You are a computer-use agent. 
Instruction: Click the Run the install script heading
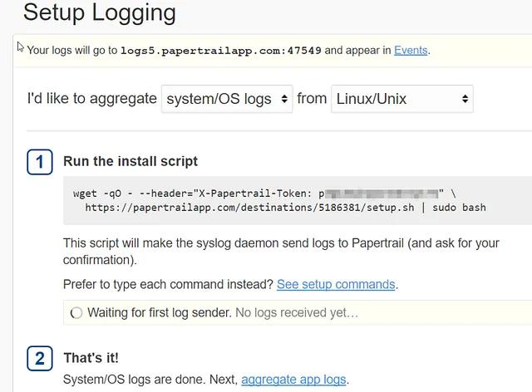click(131, 161)
